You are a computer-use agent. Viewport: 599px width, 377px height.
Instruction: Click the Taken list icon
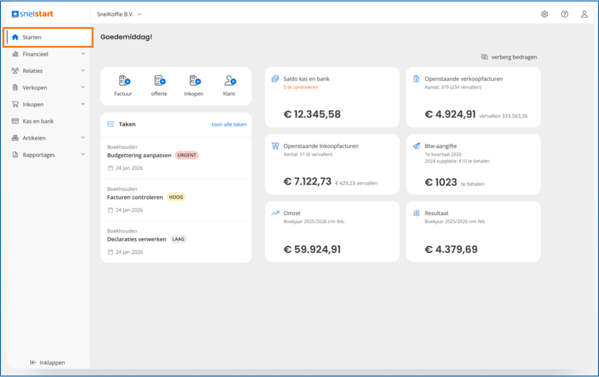pos(110,124)
